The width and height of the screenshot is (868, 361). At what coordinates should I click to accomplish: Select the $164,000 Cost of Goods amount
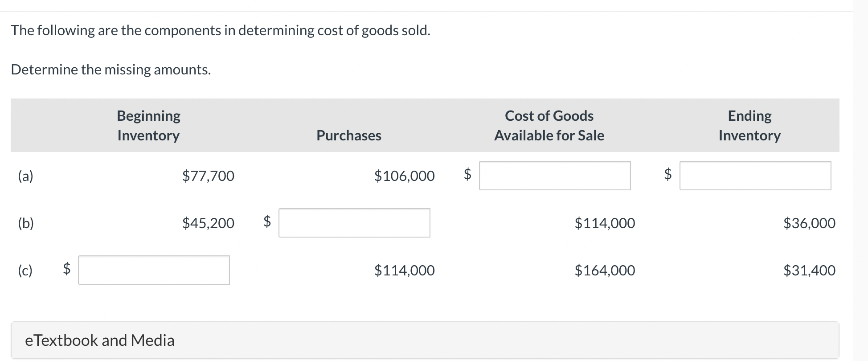coord(605,270)
